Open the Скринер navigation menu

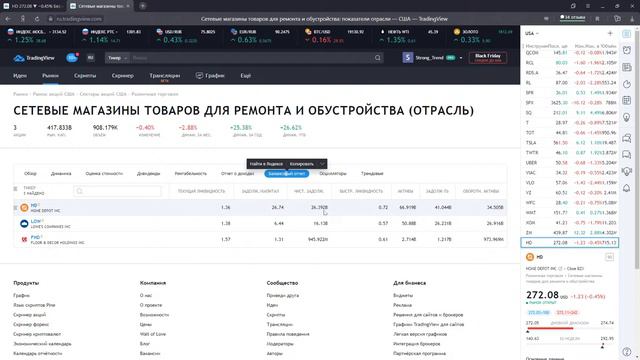pyautogui.click(x=122, y=76)
